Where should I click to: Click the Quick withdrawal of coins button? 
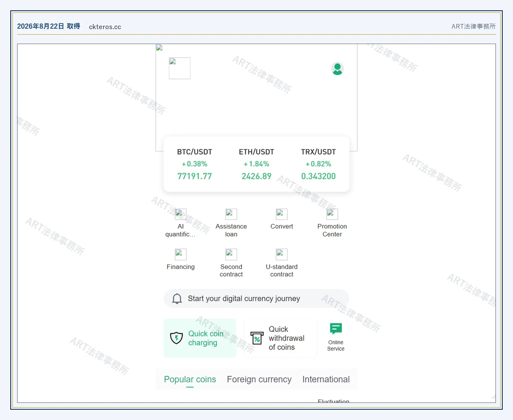[280, 338]
